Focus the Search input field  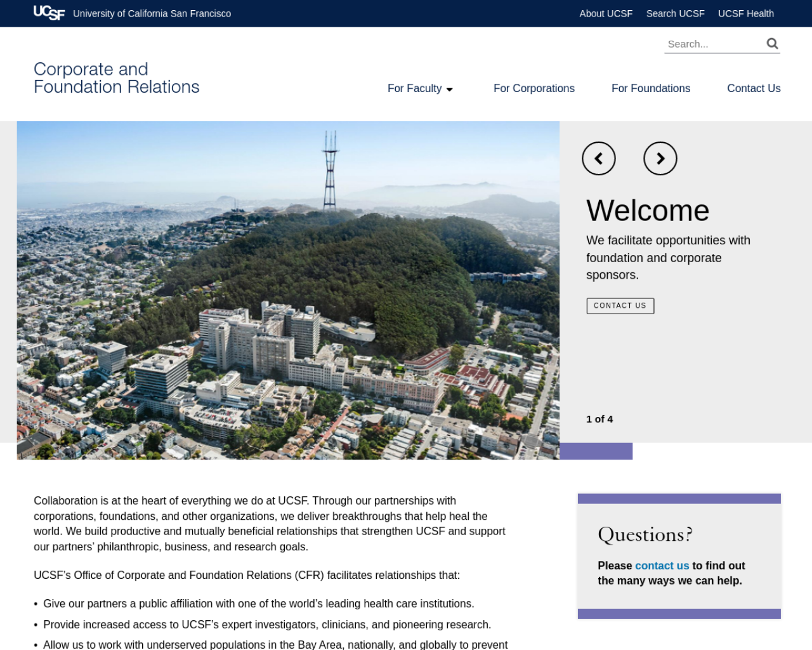(x=714, y=44)
